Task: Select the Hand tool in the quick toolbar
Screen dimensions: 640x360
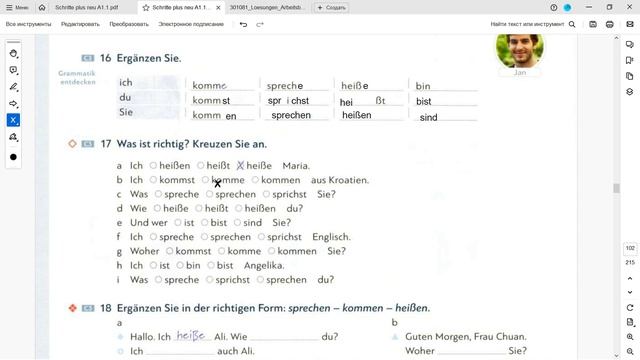Action: pos(13,53)
